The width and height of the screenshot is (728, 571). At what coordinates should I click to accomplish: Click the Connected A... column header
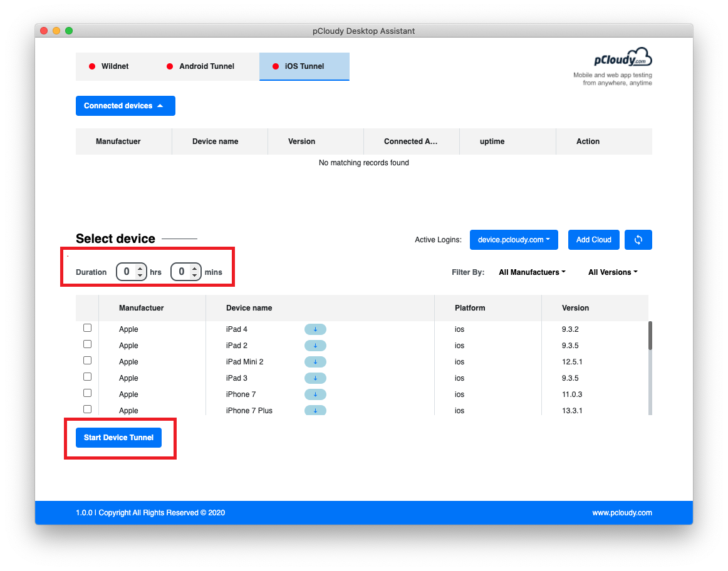click(x=410, y=141)
